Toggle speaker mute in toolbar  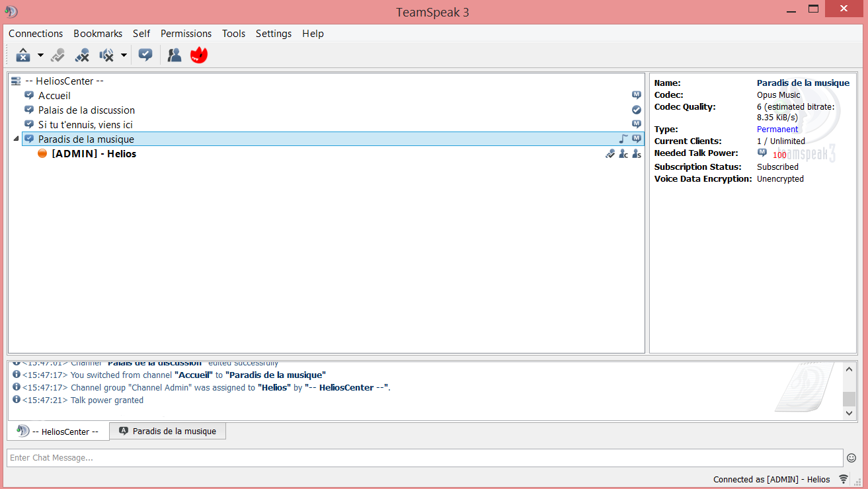106,56
